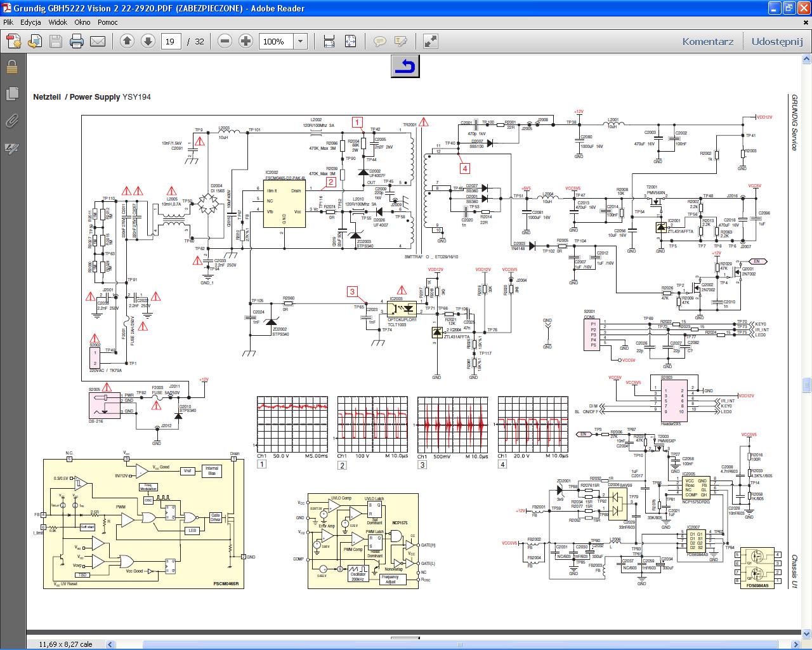Click the 'Netzteil / Power Supply' heading text
Screen dimensions: 812x650
coord(77,97)
